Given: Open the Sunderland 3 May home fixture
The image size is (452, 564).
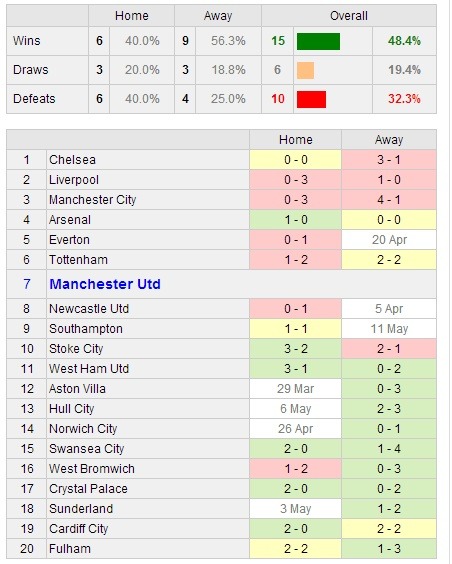Looking at the screenshot, I should 296,509.
